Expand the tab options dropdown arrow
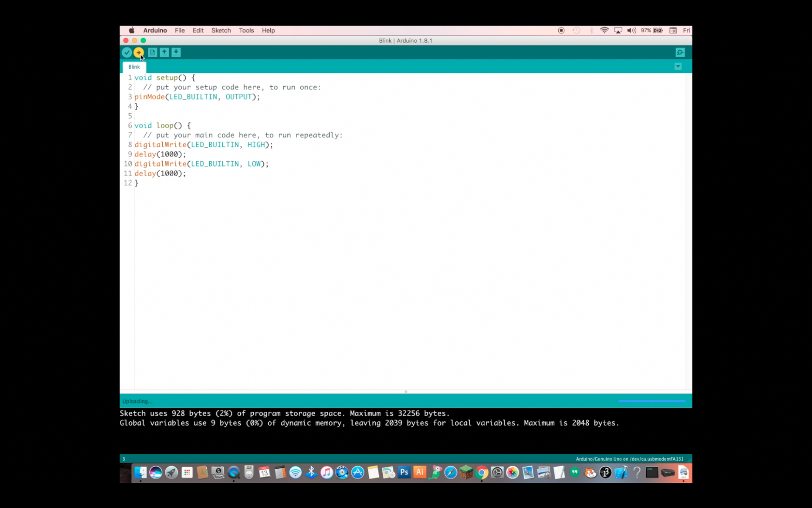 pos(678,66)
